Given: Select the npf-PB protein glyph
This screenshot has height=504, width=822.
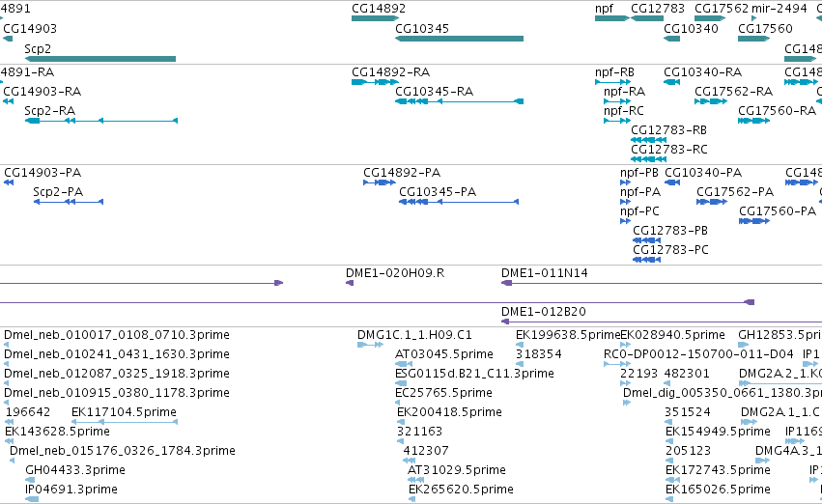Looking at the screenshot, I should click(625, 182).
